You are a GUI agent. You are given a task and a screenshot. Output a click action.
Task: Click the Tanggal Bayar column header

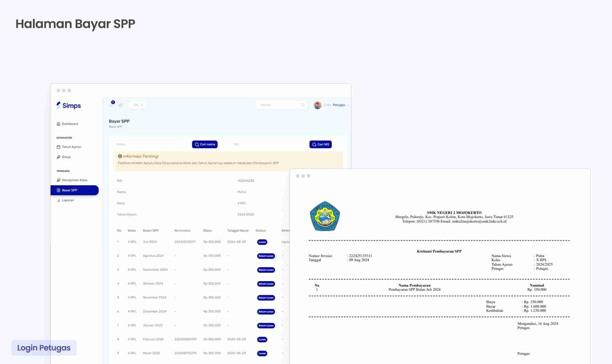(238, 230)
